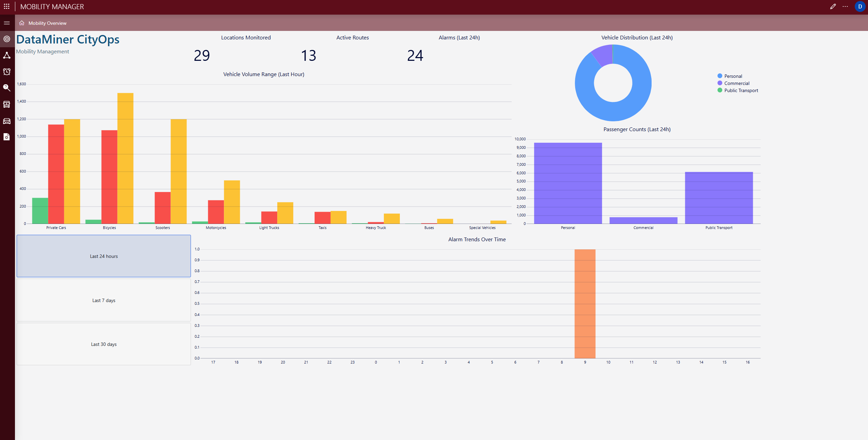Open the alarm clock sidebar page
This screenshot has width=868, height=440.
coord(6,72)
